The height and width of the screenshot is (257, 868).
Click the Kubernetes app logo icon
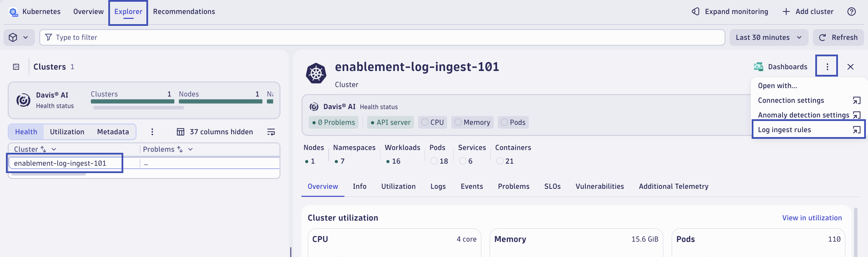13,12
